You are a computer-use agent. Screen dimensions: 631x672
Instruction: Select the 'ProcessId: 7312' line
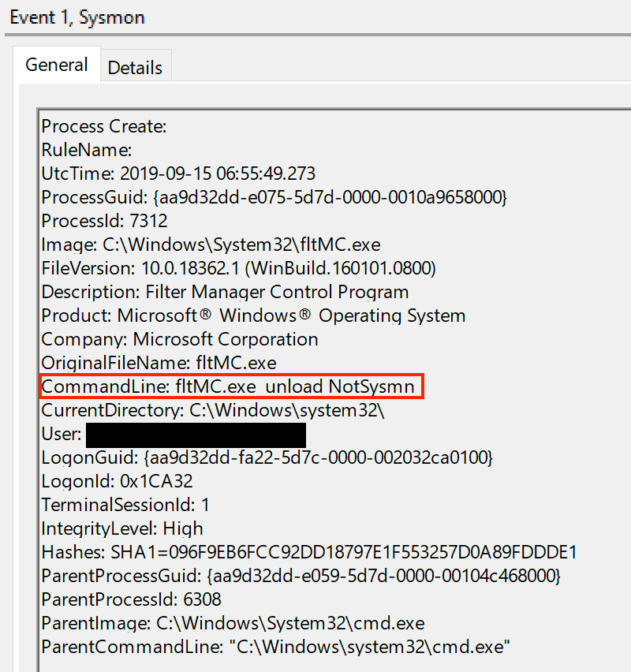(105, 221)
